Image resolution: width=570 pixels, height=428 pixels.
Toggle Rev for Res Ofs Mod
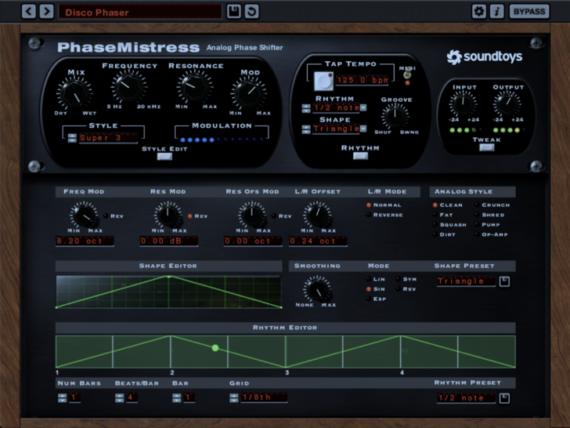pos(282,216)
